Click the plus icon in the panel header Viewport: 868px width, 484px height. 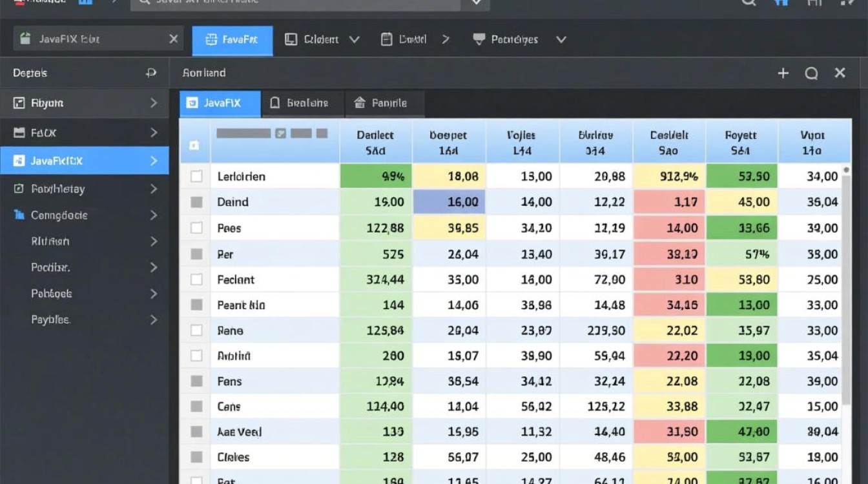pyautogui.click(x=783, y=74)
